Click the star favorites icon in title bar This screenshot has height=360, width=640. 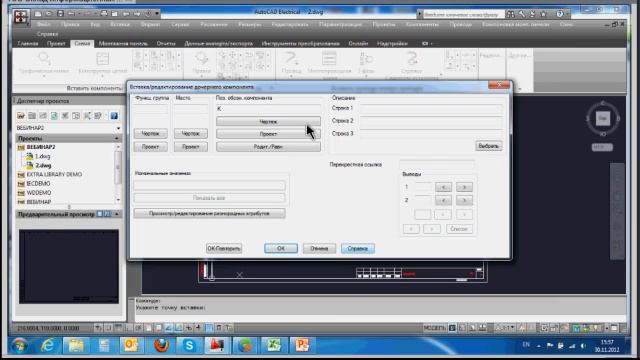(543, 14)
